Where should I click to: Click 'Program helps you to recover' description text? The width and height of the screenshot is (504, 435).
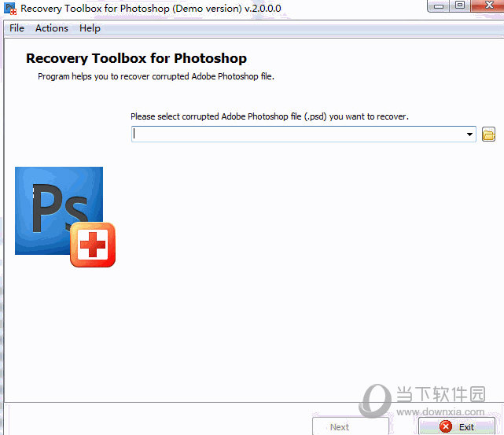156,76
